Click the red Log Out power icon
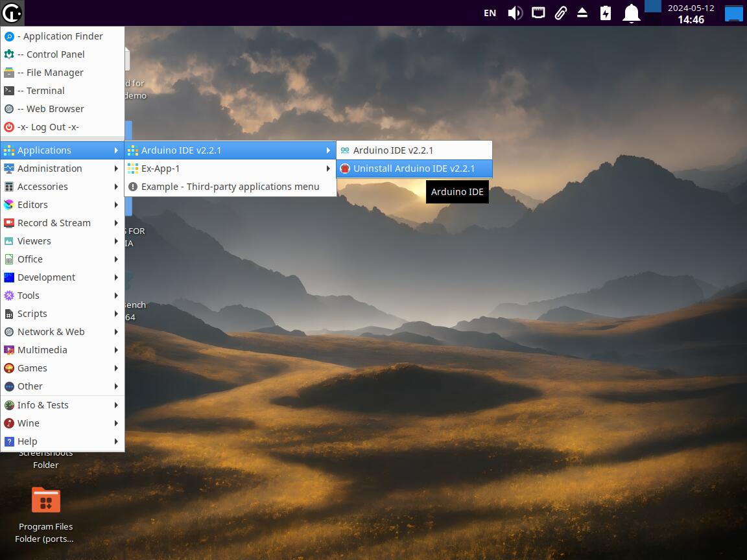This screenshot has height=560, width=747. (9, 127)
